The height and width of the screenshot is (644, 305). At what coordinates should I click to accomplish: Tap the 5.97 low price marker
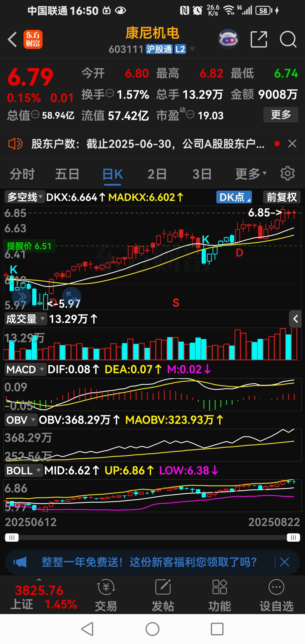coord(64,304)
